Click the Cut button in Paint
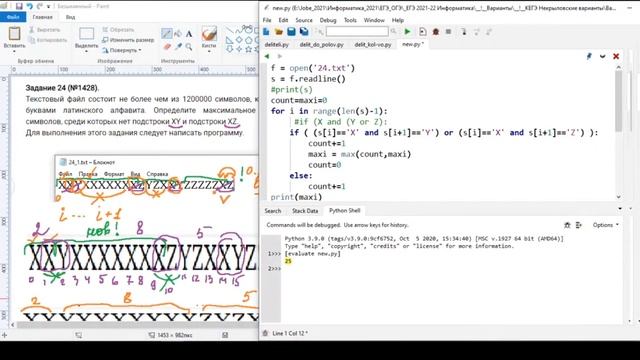Screen dimensions: 640x360 click(44, 30)
